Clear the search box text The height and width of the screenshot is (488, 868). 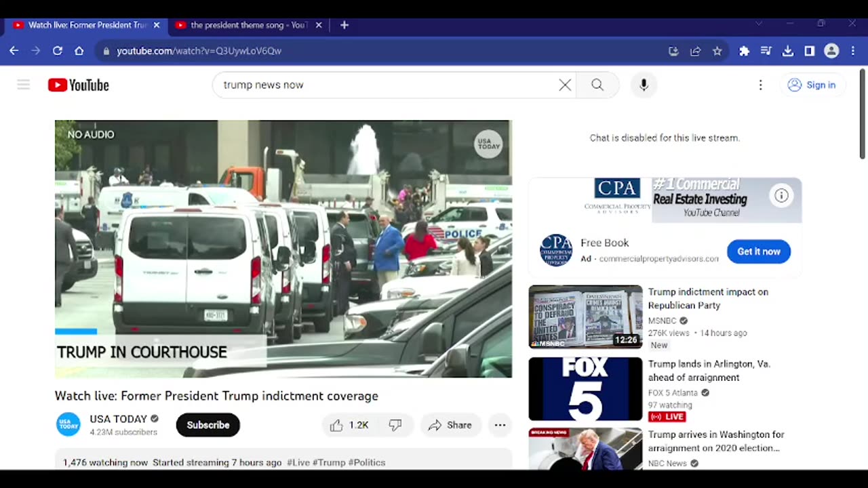[x=565, y=85]
